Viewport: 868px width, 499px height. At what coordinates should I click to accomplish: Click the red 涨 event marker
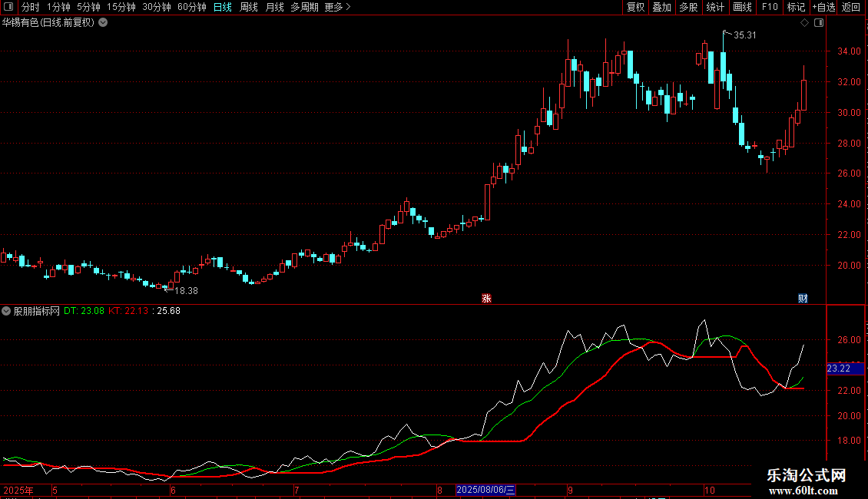pyautogui.click(x=486, y=298)
